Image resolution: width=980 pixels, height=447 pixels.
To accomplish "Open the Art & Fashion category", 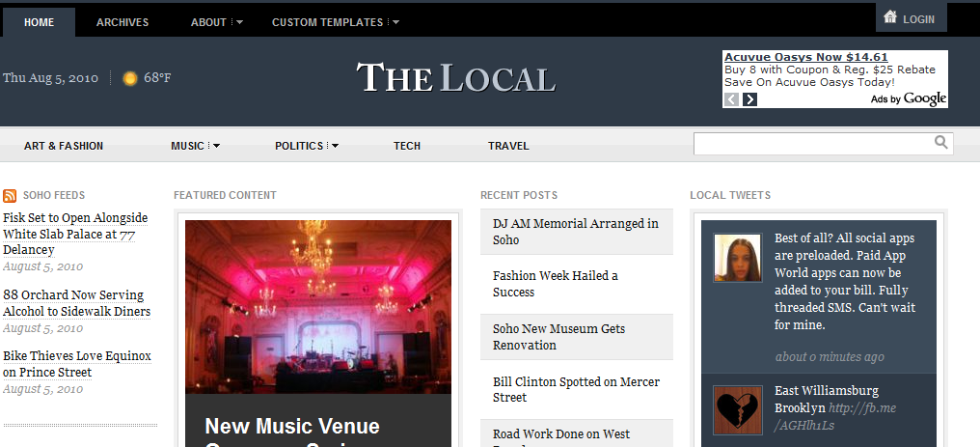I will (64, 146).
